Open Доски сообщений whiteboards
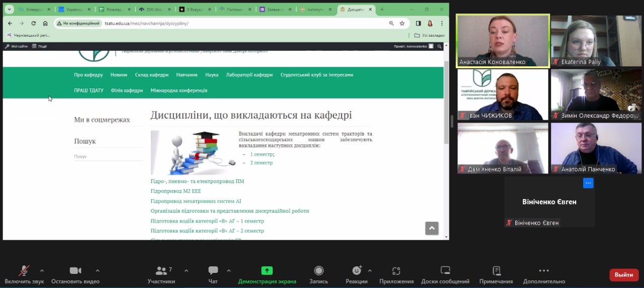 coord(445,275)
